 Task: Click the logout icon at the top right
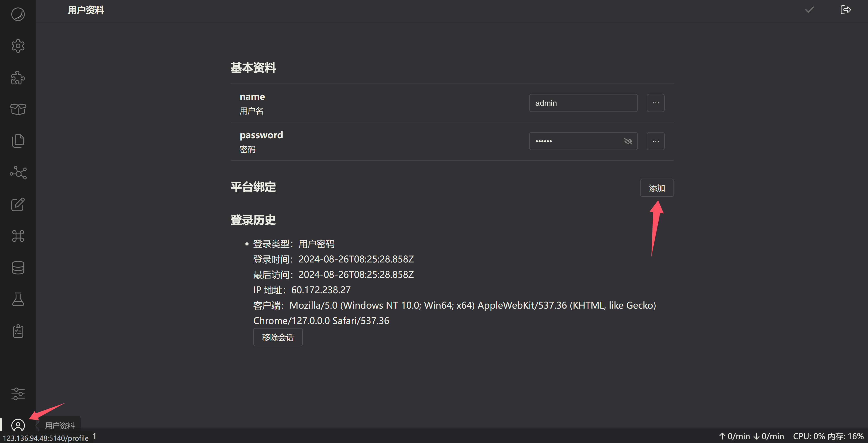[846, 10]
